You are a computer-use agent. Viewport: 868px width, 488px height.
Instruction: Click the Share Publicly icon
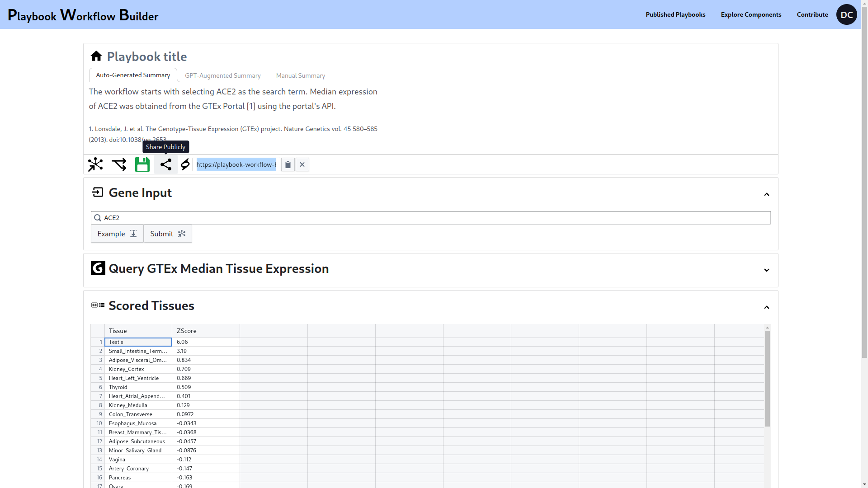(166, 164)
